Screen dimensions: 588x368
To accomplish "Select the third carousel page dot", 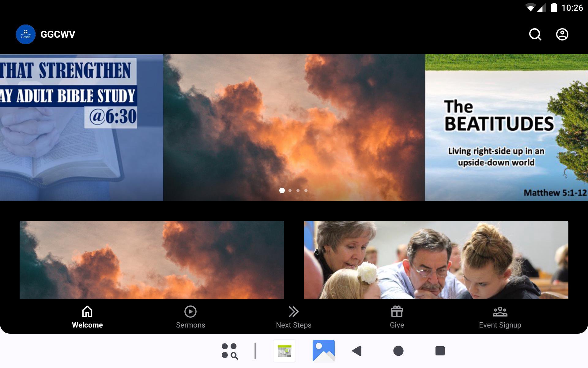I will pos(298,190).
